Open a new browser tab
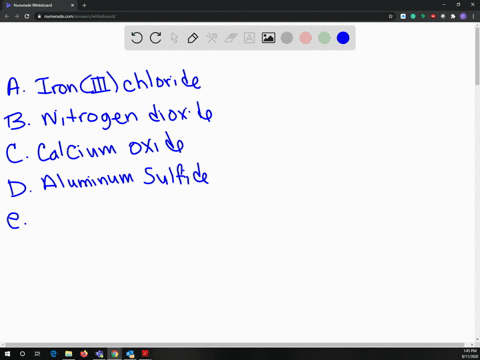 click(84, 5)
